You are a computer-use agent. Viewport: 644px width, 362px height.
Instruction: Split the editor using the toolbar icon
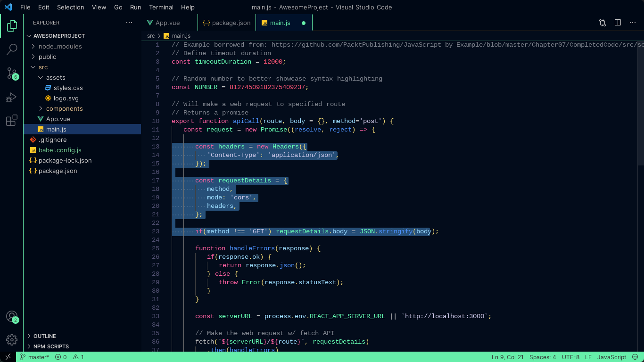click(618, 22)
